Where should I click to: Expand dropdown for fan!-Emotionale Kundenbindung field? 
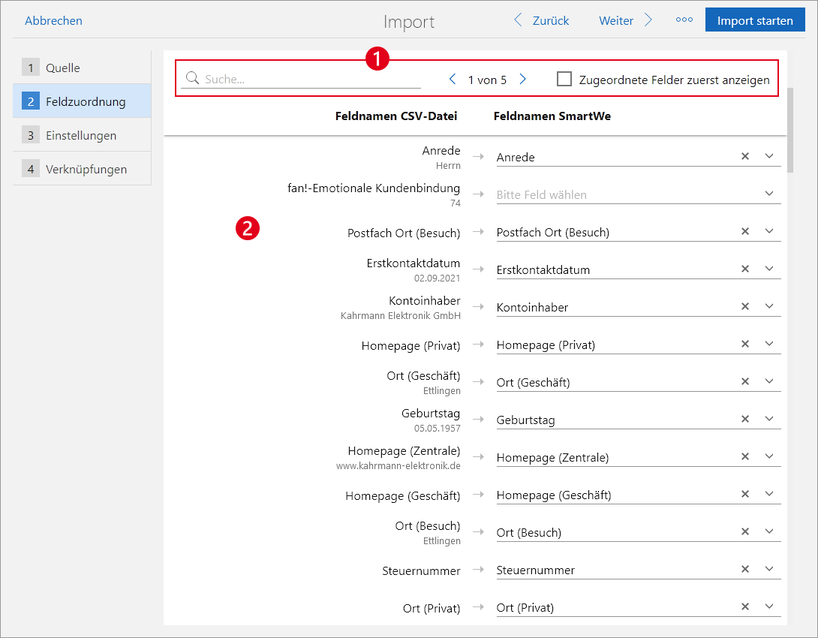point(769,194)
